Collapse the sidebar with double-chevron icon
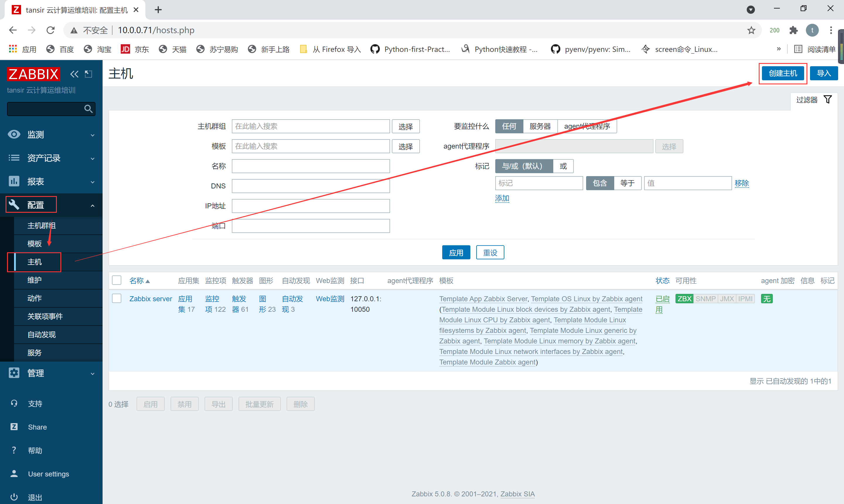844x504 pixels. 74,74
